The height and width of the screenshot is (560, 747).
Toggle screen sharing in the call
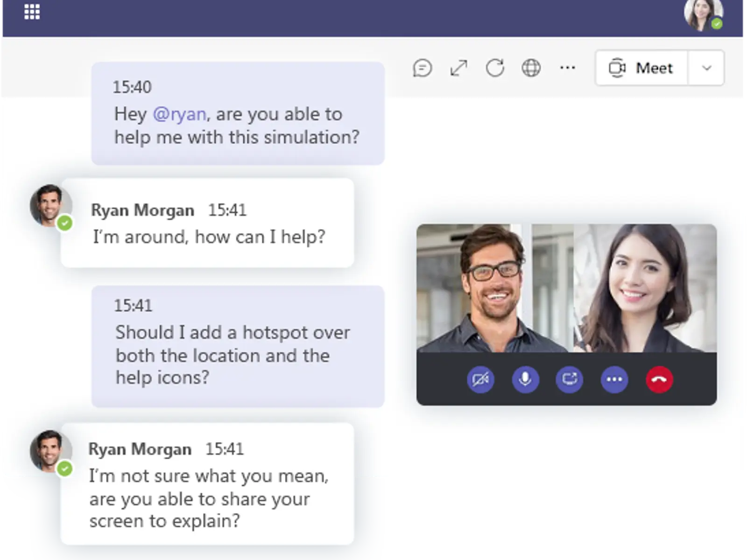[x=569, y=379]
